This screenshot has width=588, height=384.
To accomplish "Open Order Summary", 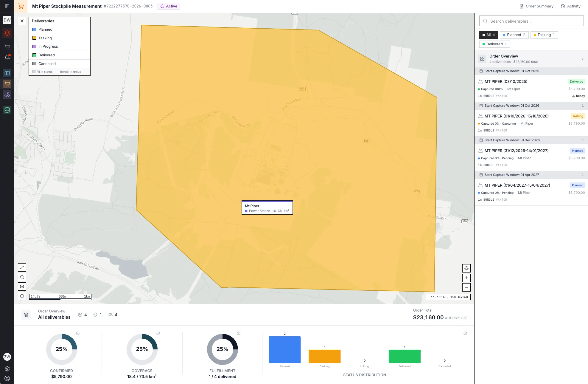I will tap(536, 6).
